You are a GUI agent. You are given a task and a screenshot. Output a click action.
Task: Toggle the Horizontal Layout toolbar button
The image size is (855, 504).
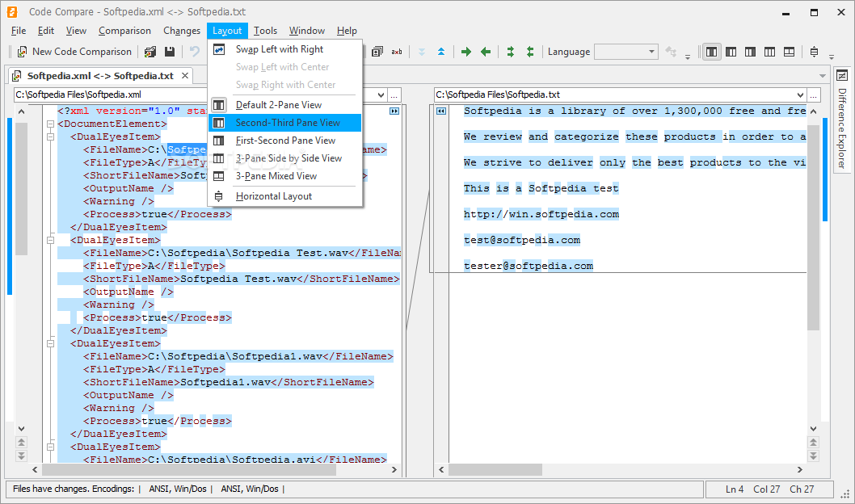coord(814,52)
